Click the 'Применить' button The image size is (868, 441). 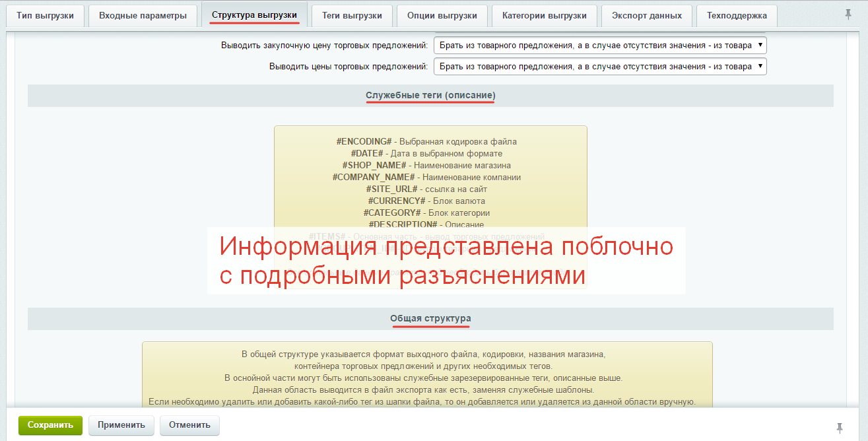(x=121, y=425)
